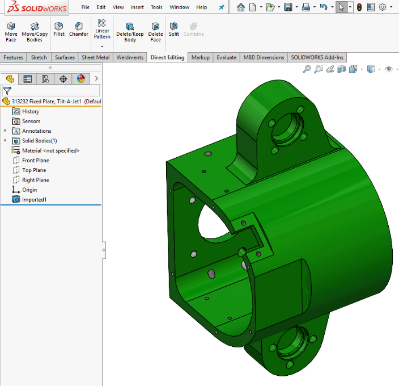Undo the last action
This screenshot has width=399, height=386.
[323, 7]
